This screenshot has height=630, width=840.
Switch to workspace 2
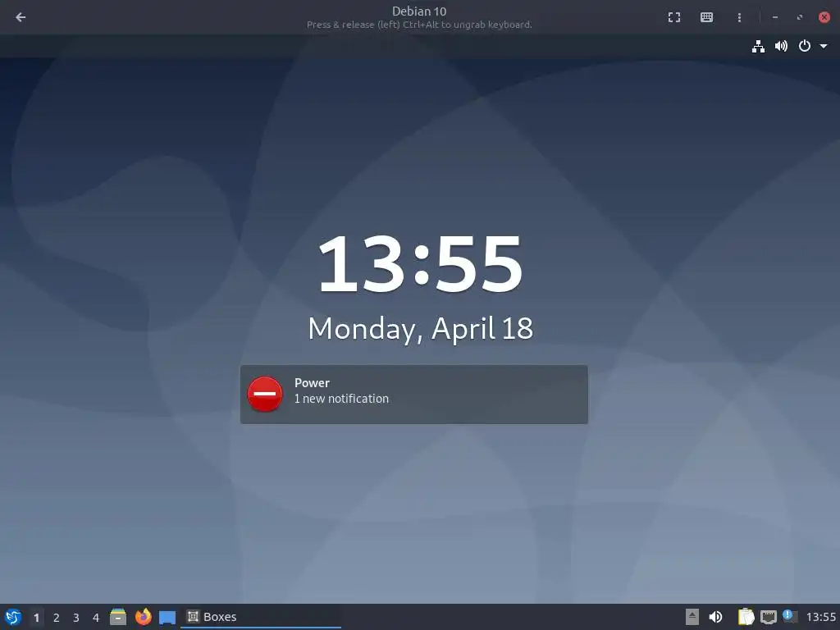[57, 617]
